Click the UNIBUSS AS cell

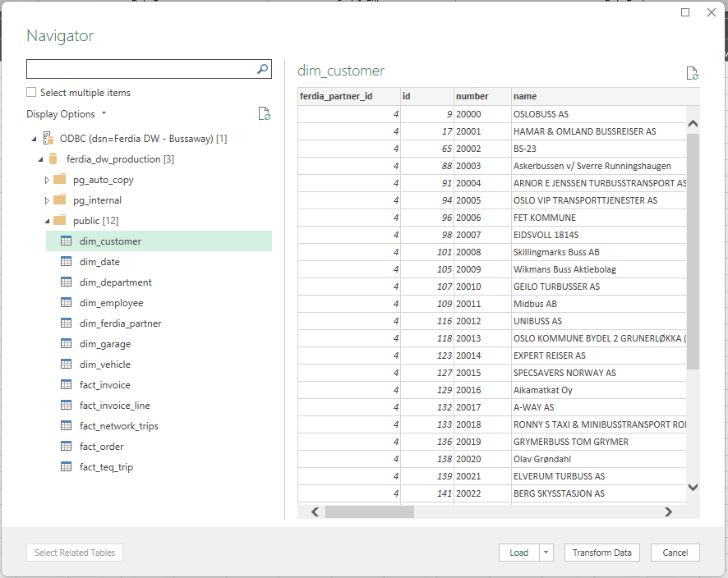[598, 321]
